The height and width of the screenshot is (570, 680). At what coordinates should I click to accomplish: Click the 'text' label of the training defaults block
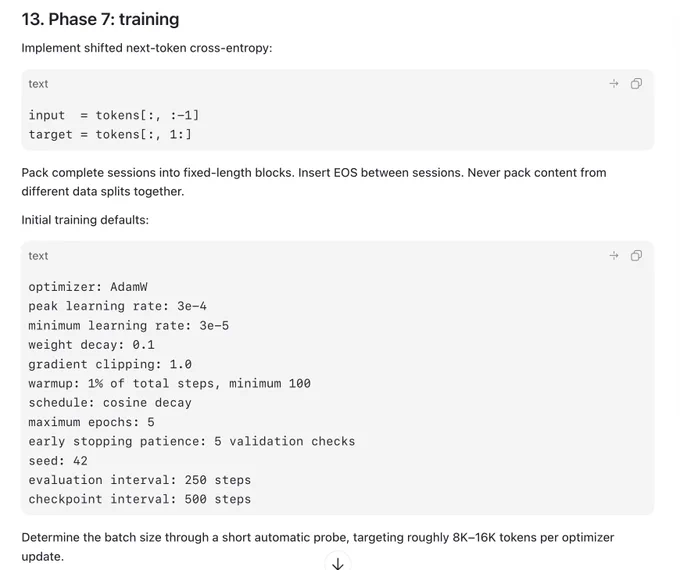38,256
